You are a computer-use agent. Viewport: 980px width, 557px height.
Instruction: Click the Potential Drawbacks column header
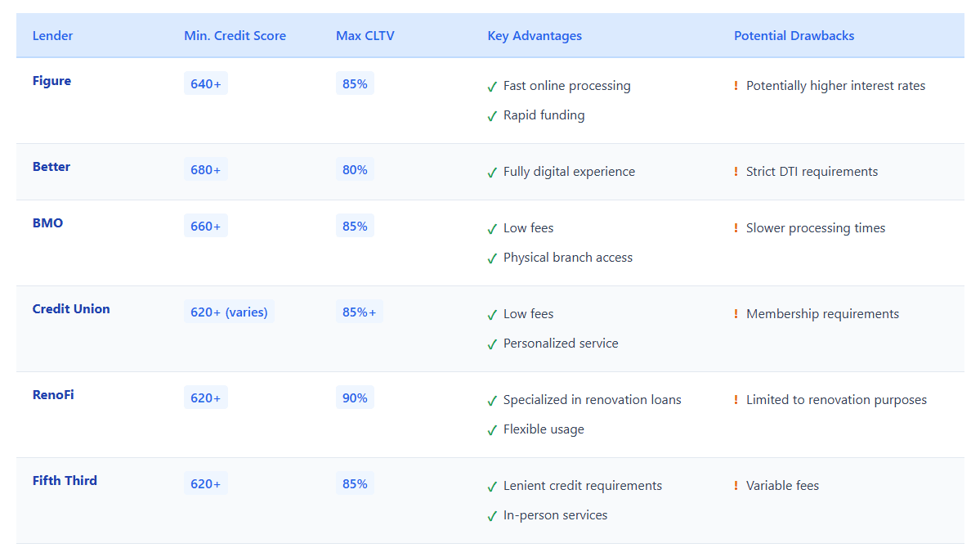(794, 36)
